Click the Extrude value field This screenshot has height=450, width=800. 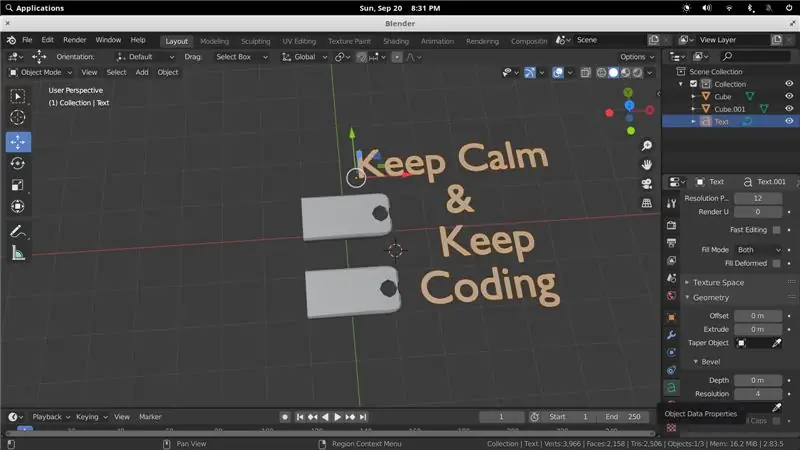click(x=758, y=329)
